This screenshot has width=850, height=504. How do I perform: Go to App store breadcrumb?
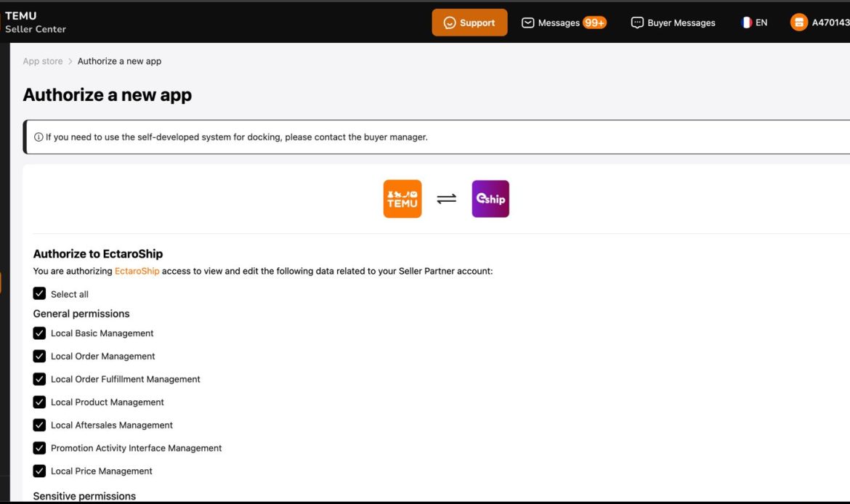pyautogui.click(x=43, y=62)
